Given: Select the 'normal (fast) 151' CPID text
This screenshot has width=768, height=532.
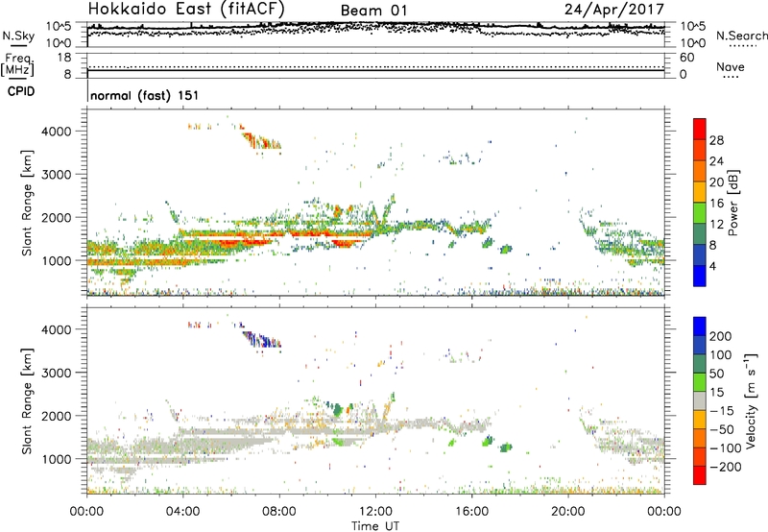Looking at the screenshot, I should [145, 95].
